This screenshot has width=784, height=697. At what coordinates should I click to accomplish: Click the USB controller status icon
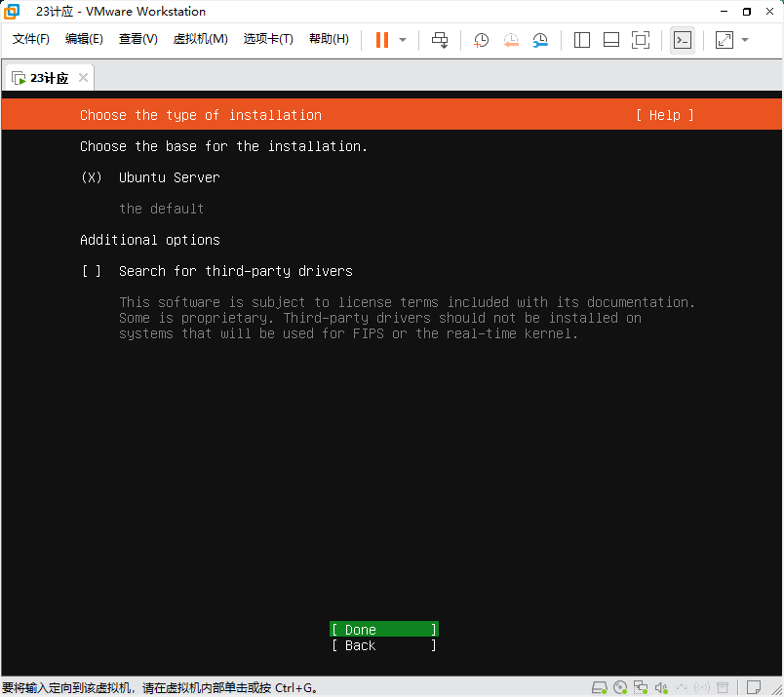click(682, 688)
